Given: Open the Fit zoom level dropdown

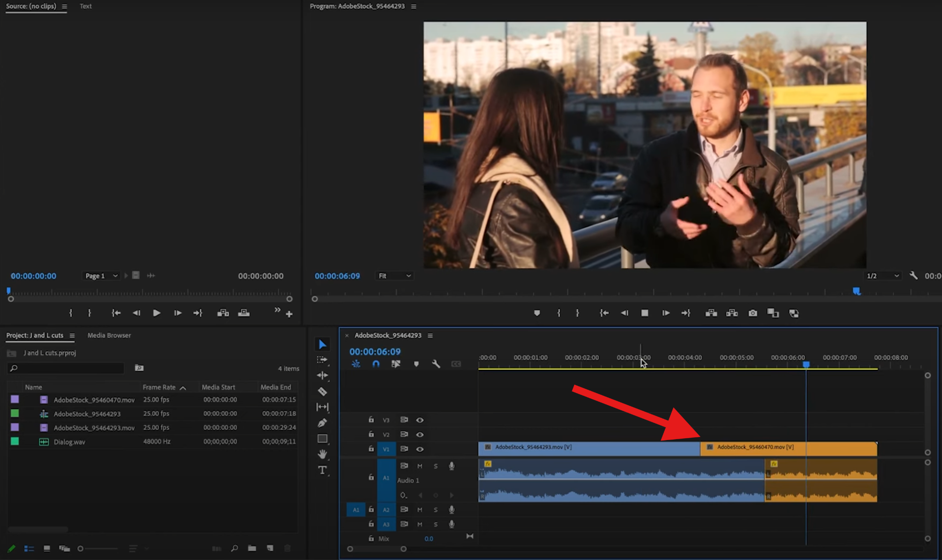Looking at the screenshot, I should pyautogui.click(x=394, y=276).
